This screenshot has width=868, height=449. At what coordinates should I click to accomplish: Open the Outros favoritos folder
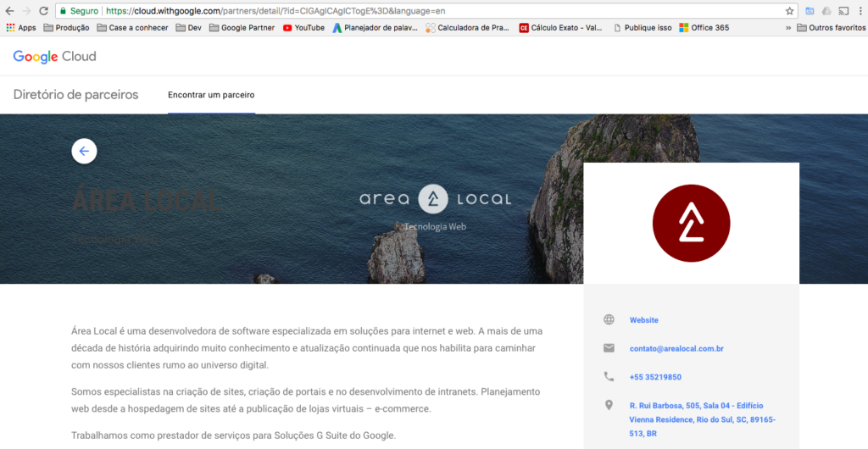832,28
